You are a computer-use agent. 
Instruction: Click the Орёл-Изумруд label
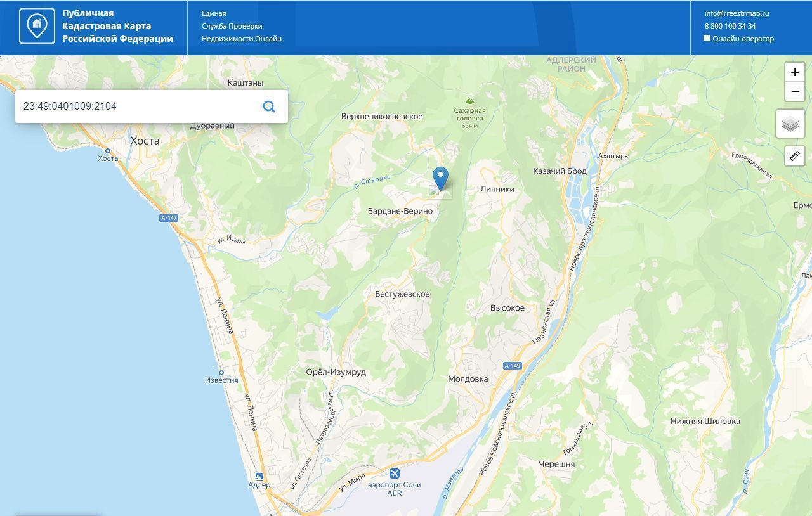coord(336,372)
